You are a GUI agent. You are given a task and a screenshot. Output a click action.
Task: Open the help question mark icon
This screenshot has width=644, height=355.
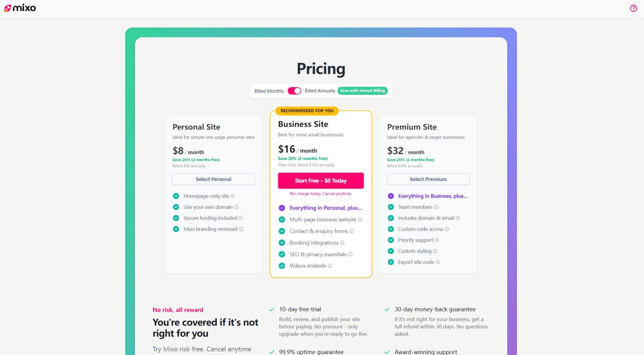click(x=633, y=8)
